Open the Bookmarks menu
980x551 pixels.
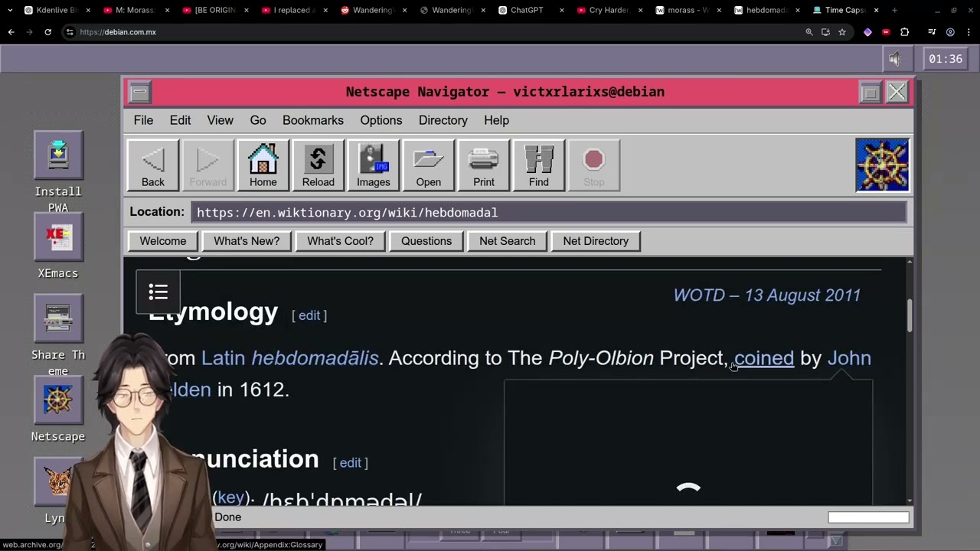tap(313, 120)
